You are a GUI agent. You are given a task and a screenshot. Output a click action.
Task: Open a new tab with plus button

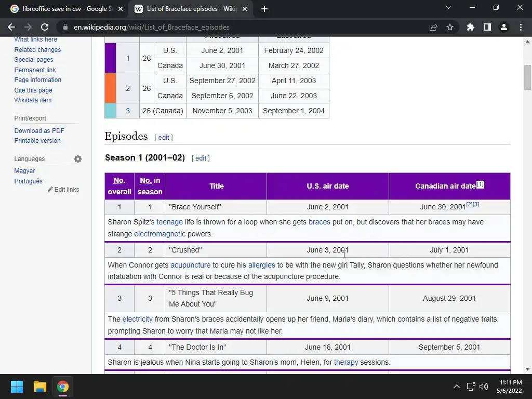point(264,9)
